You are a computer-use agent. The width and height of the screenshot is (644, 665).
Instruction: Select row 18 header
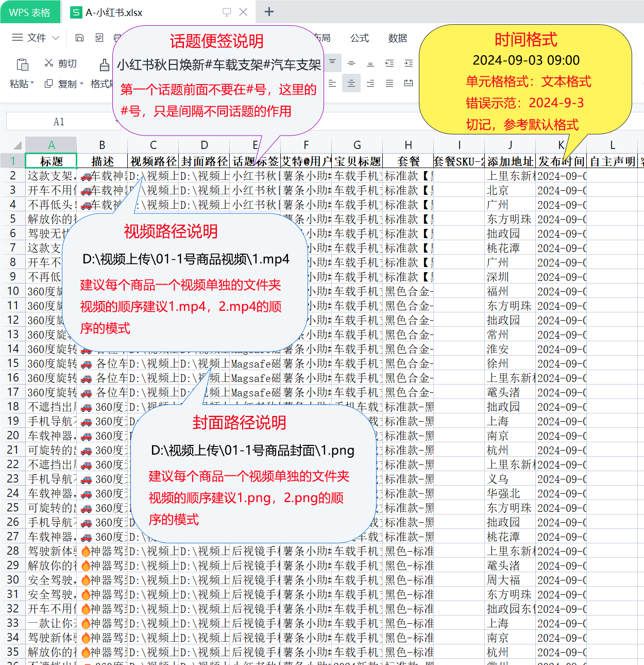[12, 407]
